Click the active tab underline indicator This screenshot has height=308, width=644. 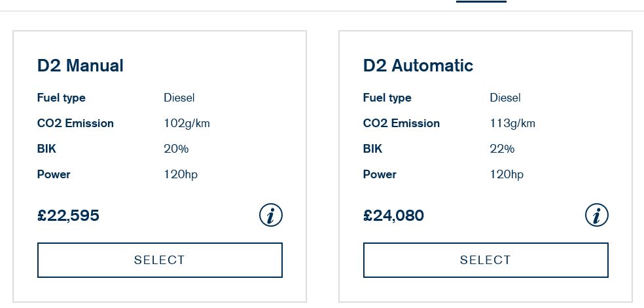[481, 1]
